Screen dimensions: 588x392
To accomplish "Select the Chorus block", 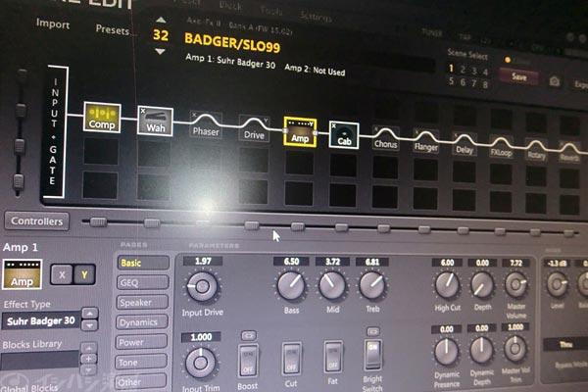I will (385, 138).
